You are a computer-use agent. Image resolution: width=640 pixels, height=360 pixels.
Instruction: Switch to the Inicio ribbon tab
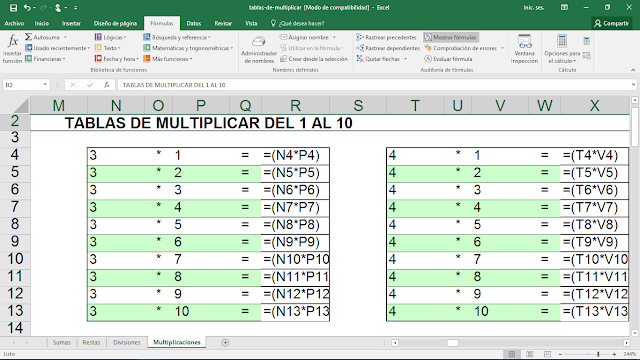42,24
